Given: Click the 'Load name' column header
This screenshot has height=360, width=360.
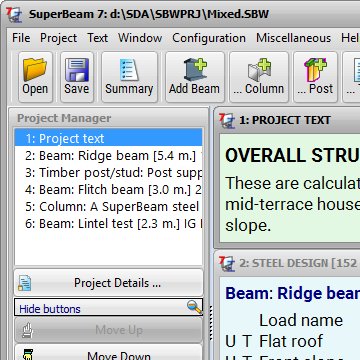Looking at the screenshot, I should point(301,320).
